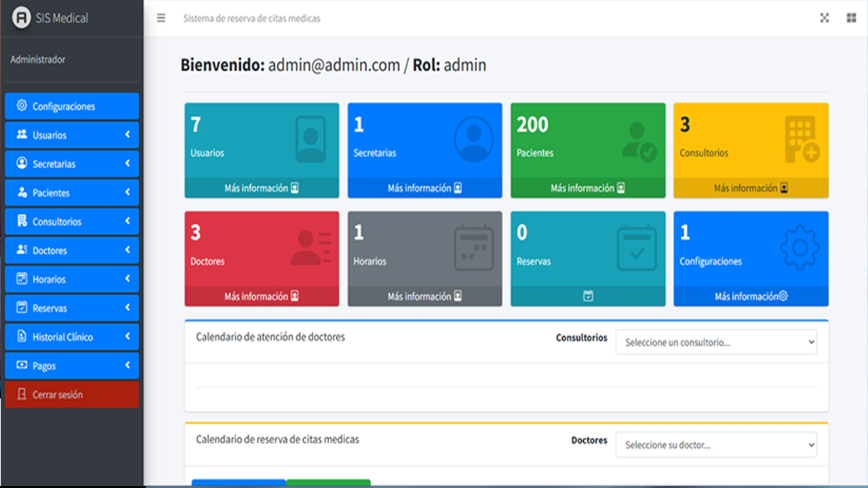868x488 pixels.
Task: Click the fullscreen expand icon
Action: [825, 18]
